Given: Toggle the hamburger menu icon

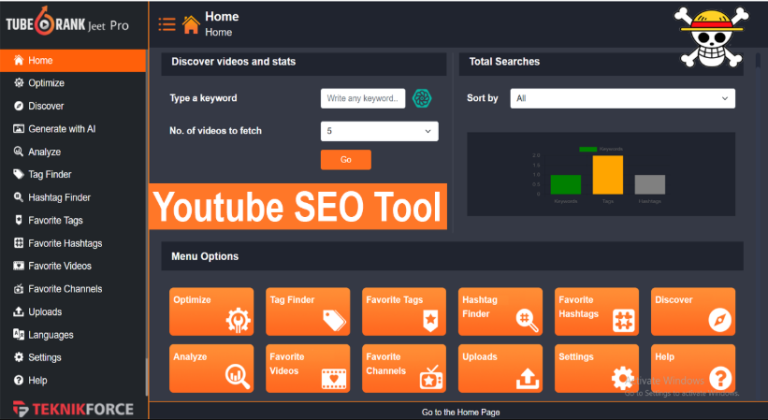Looking at the screenshot, I should click(167, 24).
